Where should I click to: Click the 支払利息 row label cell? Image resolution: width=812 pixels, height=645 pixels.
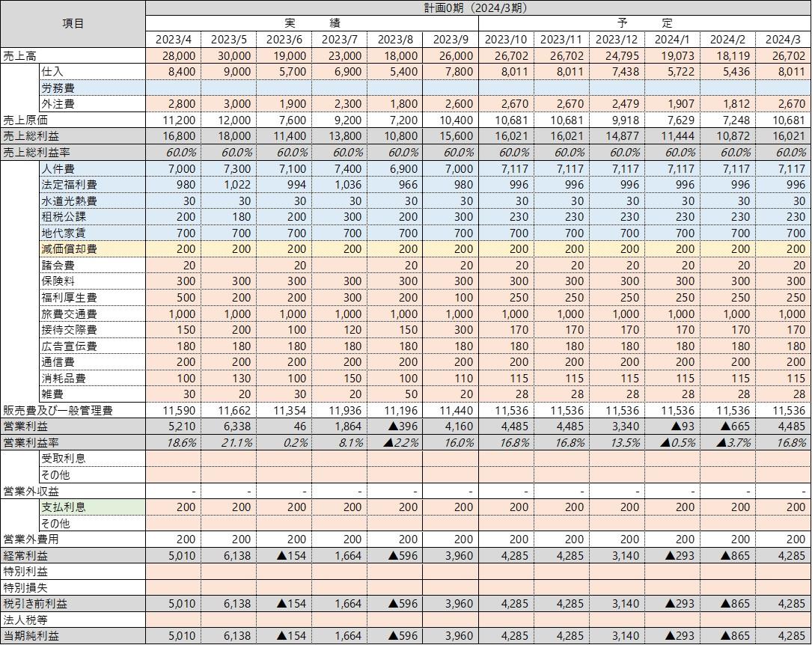[91, 507]
